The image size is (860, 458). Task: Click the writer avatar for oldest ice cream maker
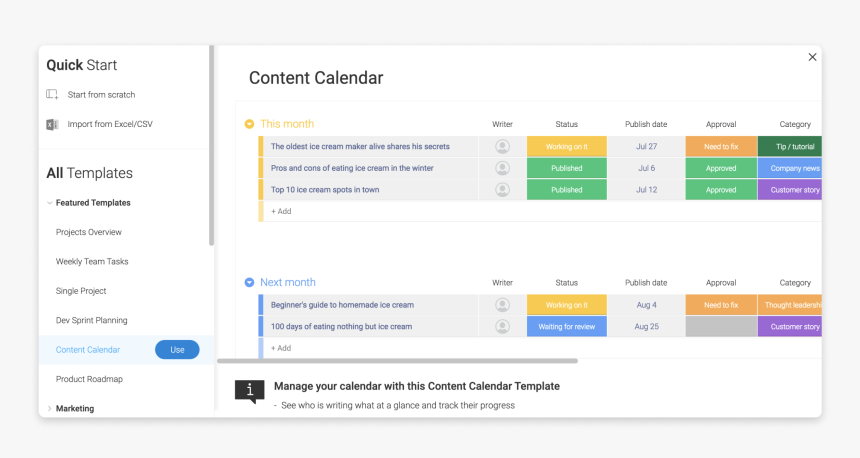(x=502, y=146)
